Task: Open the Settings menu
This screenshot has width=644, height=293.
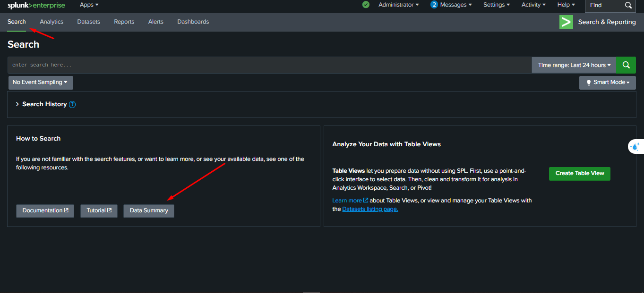Action: (496, 5)
